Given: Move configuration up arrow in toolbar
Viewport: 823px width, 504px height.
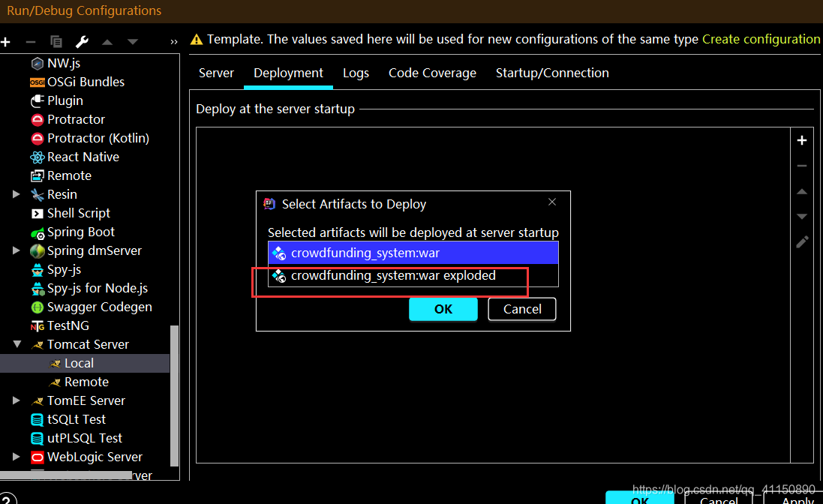Looking at the screenshot, I should [107, 42].
